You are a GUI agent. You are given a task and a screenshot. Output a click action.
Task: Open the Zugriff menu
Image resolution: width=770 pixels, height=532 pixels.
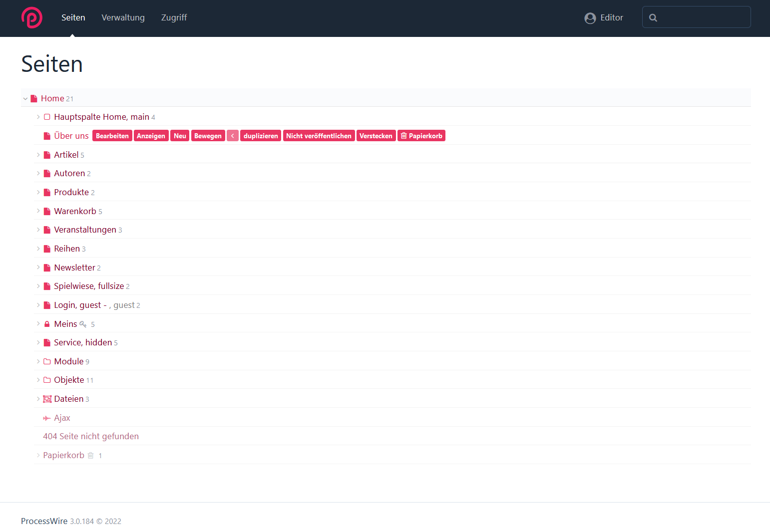(174, 17)
